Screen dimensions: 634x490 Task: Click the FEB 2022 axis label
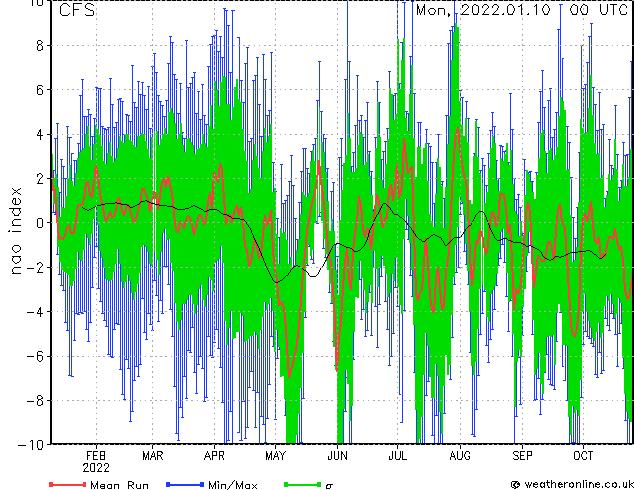(96, 462)
